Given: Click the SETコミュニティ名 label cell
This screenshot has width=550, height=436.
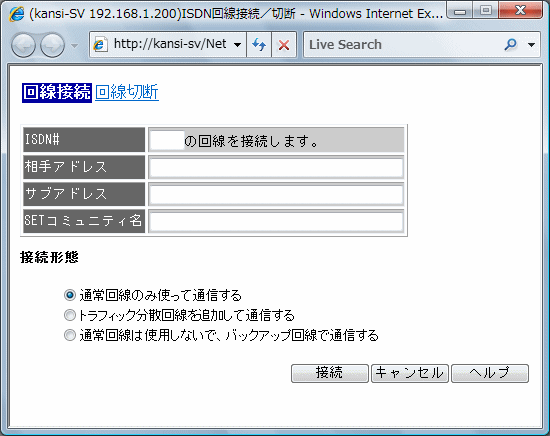Looking at the screenshot, I should tap(84, 221).
